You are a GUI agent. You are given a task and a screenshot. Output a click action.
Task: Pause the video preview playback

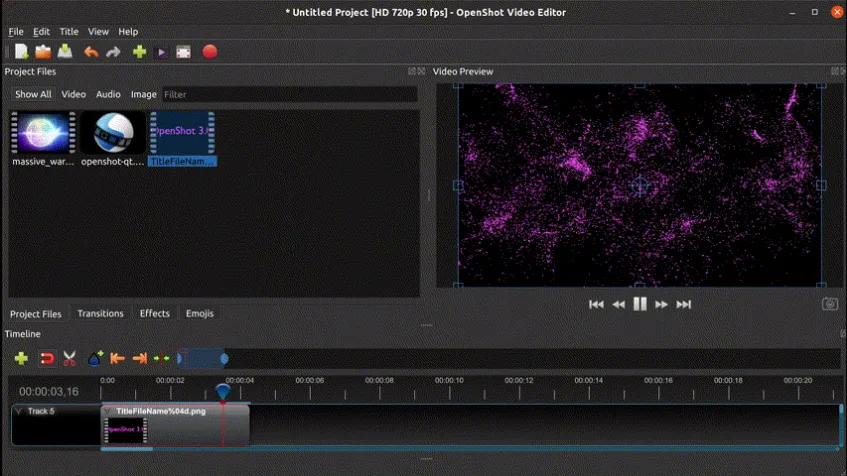pyautogui.click(x=640, y=304)
